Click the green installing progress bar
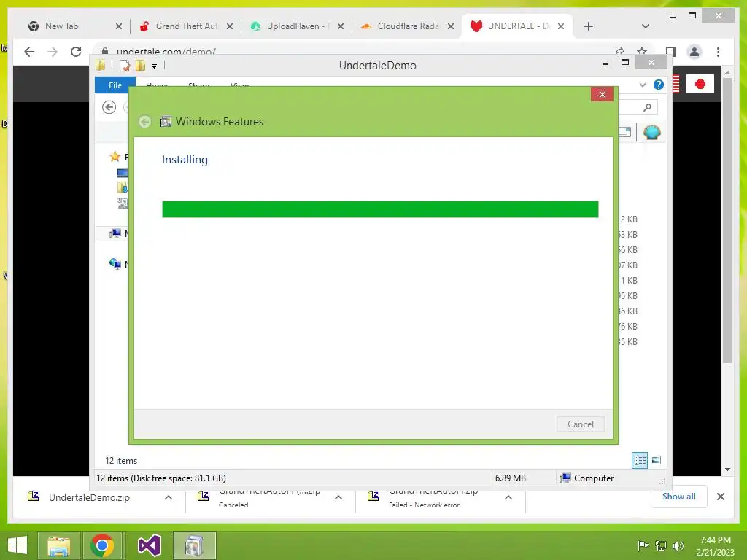This screenshot has height=560, width=747. [x=379, y=209]
